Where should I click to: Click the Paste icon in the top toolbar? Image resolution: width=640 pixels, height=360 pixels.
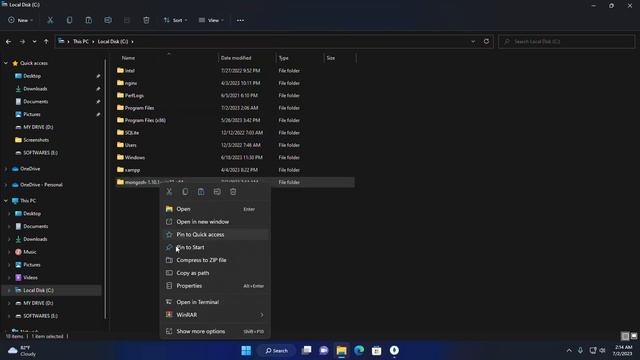click(x=89, y=20)
